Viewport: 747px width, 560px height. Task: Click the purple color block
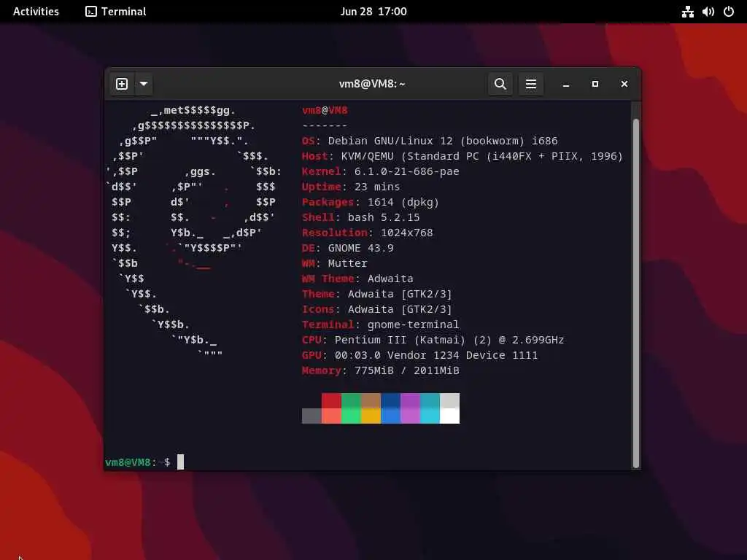pos(410,400)
